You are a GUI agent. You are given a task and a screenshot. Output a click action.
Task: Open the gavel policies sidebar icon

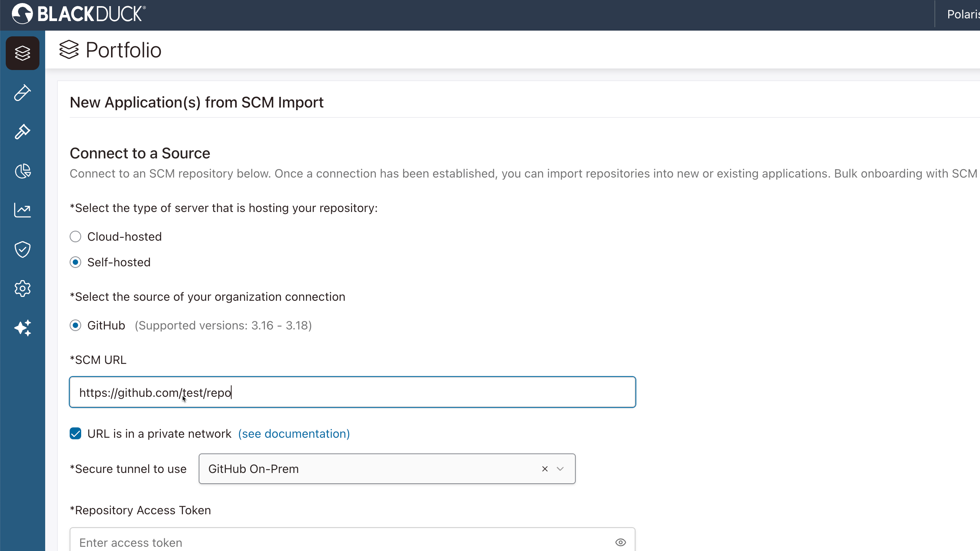tap(23, 132)
